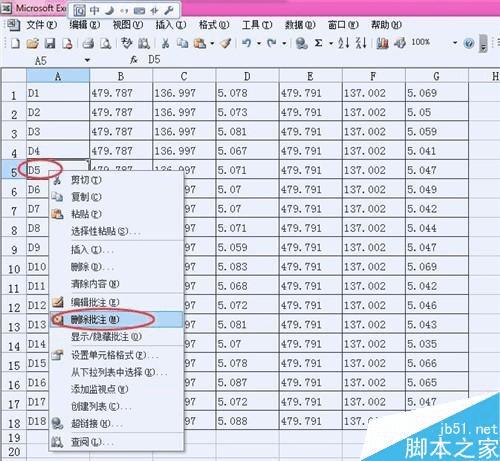This screenshot has width=500, height=461.
Task: Click the Cut scissors toolbar icon
Action: point(165,43)
